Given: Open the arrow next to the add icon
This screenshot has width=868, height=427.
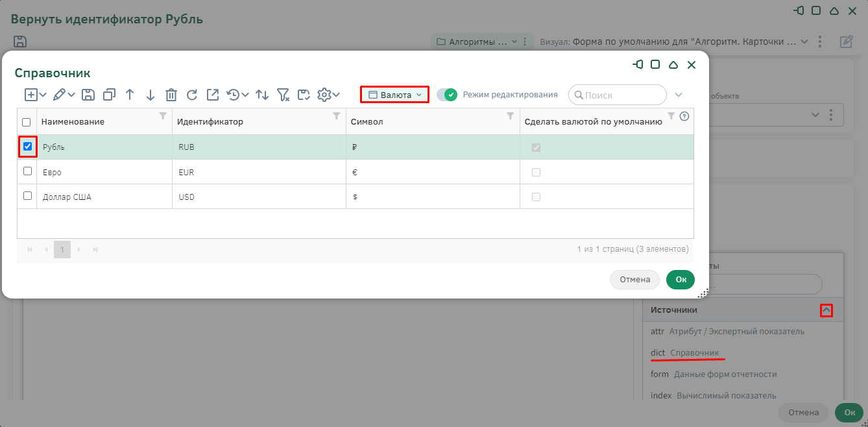Looking at the screenshot, I should pyautogui.click(x=43, y=95).
